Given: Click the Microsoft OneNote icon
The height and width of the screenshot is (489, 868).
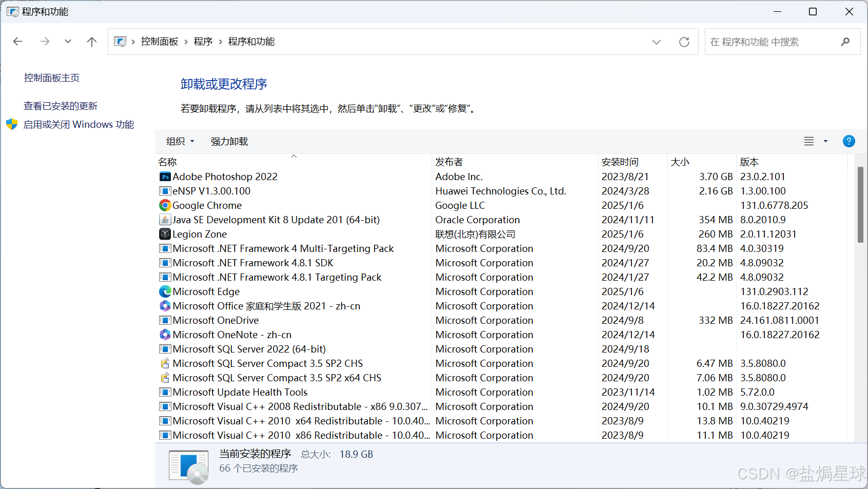Looking at the screenshot, I should [165, 335].
